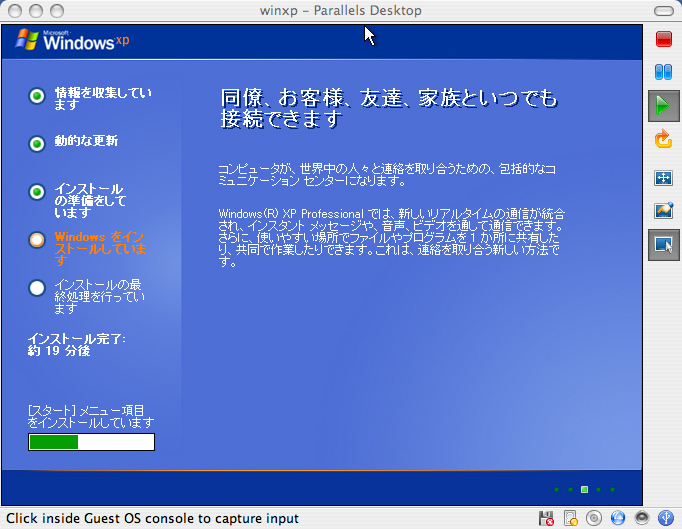Click the toolbar toggle pill in title bar
682x529 pixels.
[661, 10]
